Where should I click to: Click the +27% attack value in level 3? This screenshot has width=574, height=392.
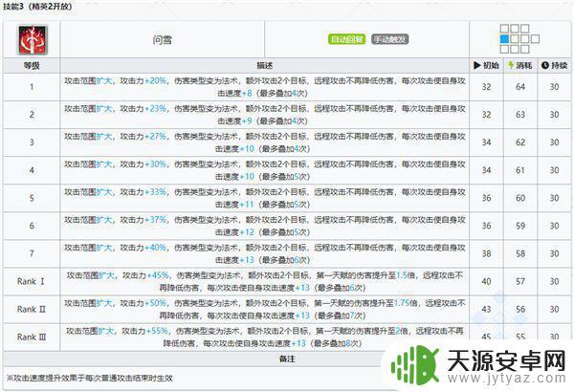(x=156, y=136)
